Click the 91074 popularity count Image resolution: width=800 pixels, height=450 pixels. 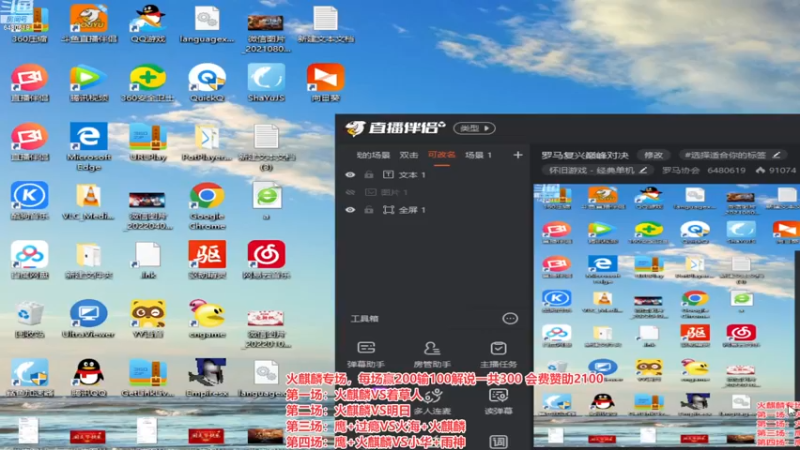[x=782, y=170]
